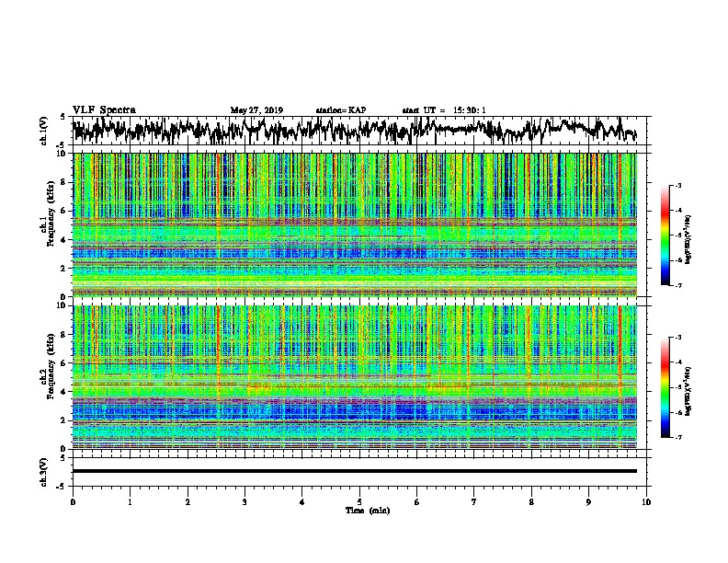Select the "May 27, 2019" date text
Screen dimensions: 728x563
coord(256,110)
